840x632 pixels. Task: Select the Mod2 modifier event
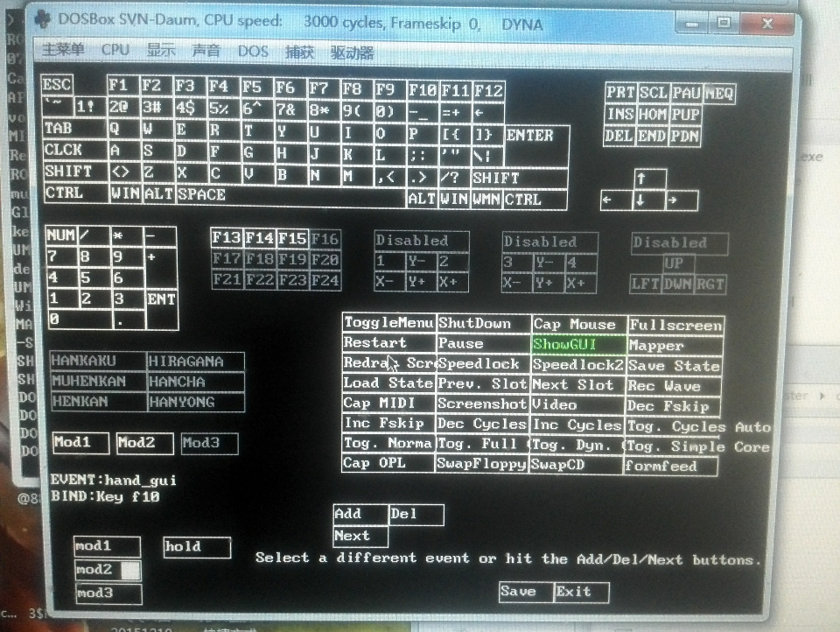coord(145,443)
